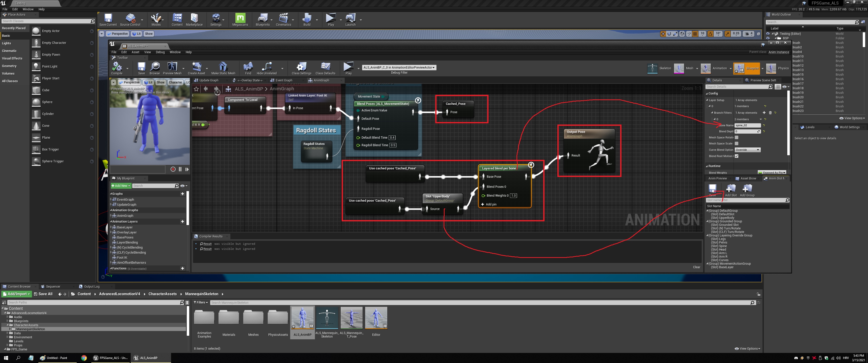Uncheck Blend Root Motion checkbox
The image size is (868, 363).
tap(737, 156)
